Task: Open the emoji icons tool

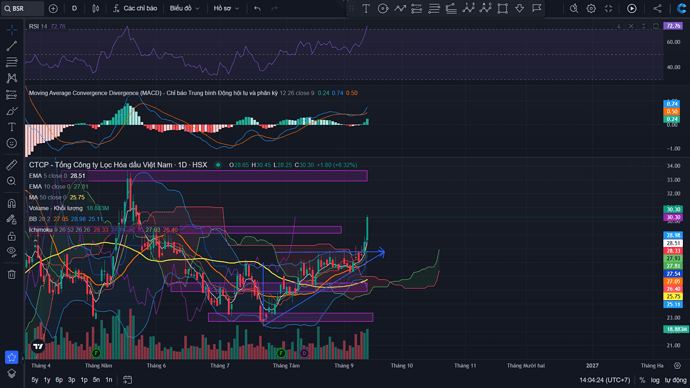Action: point(12,143)
